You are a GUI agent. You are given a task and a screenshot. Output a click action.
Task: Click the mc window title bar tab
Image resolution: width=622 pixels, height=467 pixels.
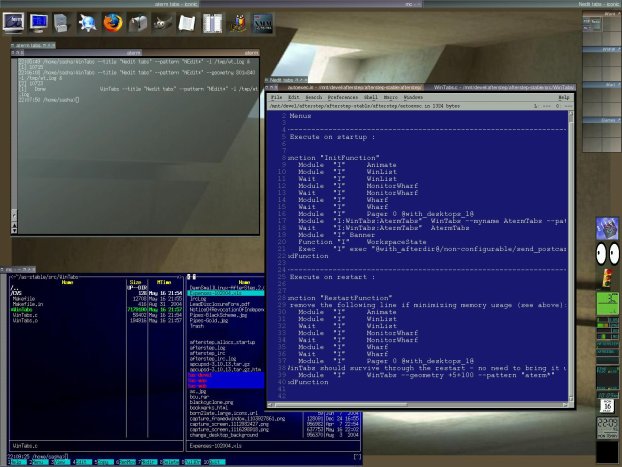[x=18, y=269]
